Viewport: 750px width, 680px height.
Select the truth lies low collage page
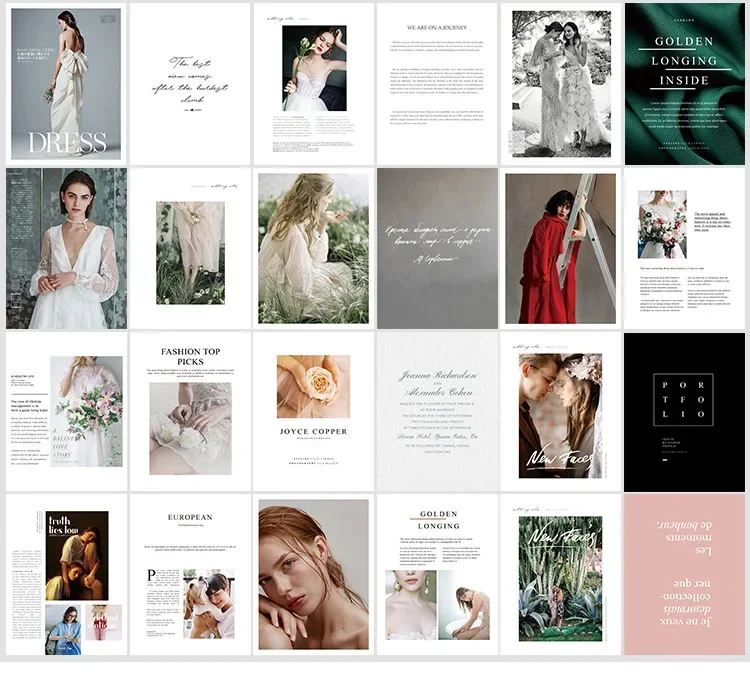click(66, 575)
